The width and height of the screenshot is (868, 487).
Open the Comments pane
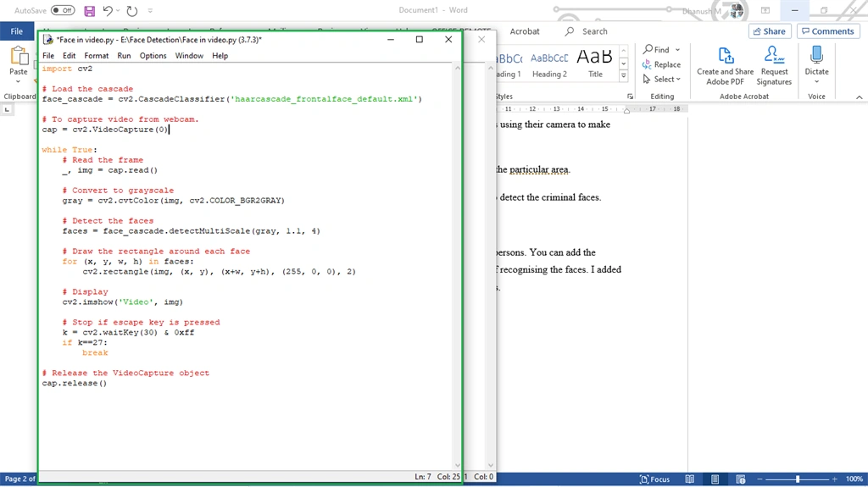828,31
